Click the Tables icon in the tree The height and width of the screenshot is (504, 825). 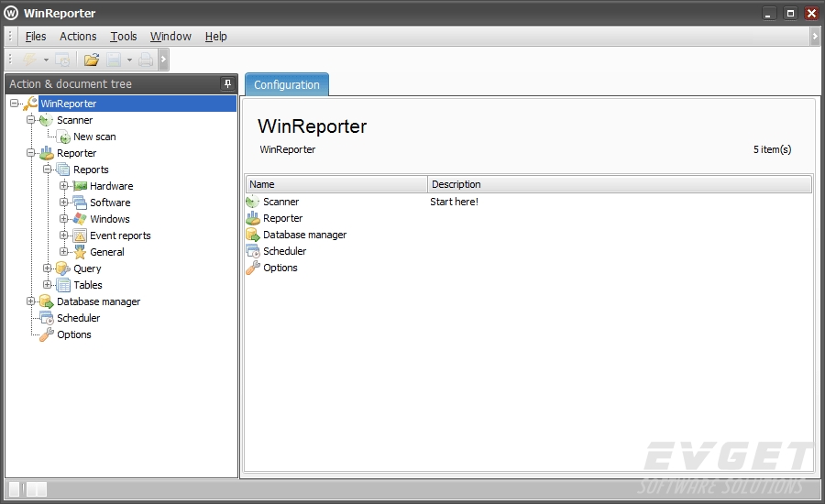pos(63,285)
